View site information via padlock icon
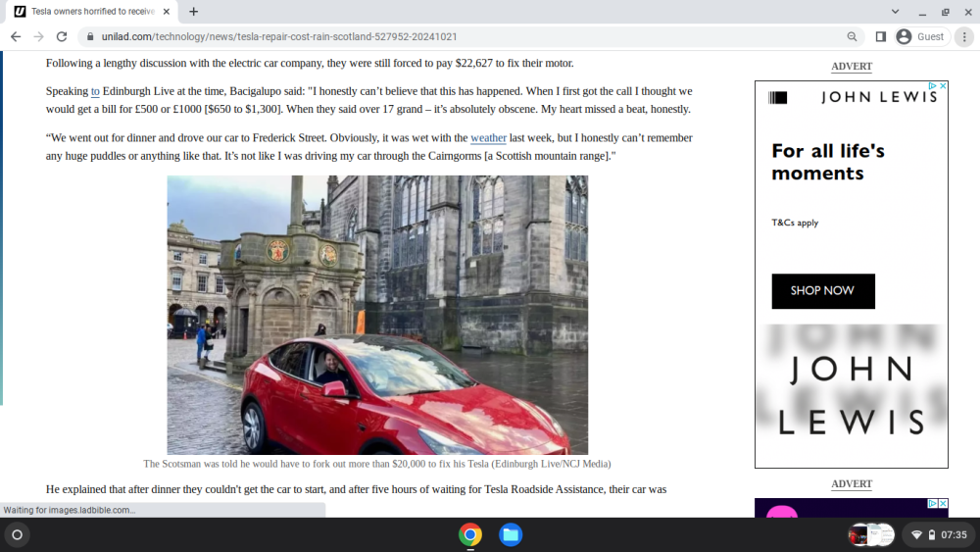980x552 pixels. (90, 37)
